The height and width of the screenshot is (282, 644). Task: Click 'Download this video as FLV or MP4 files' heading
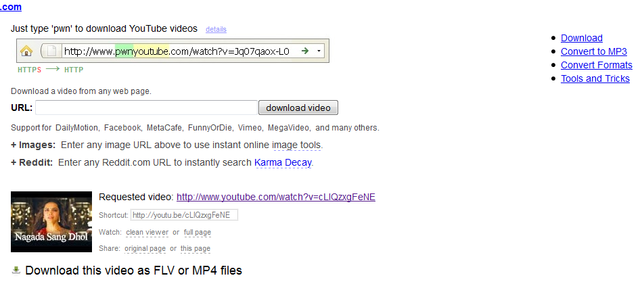133,271
